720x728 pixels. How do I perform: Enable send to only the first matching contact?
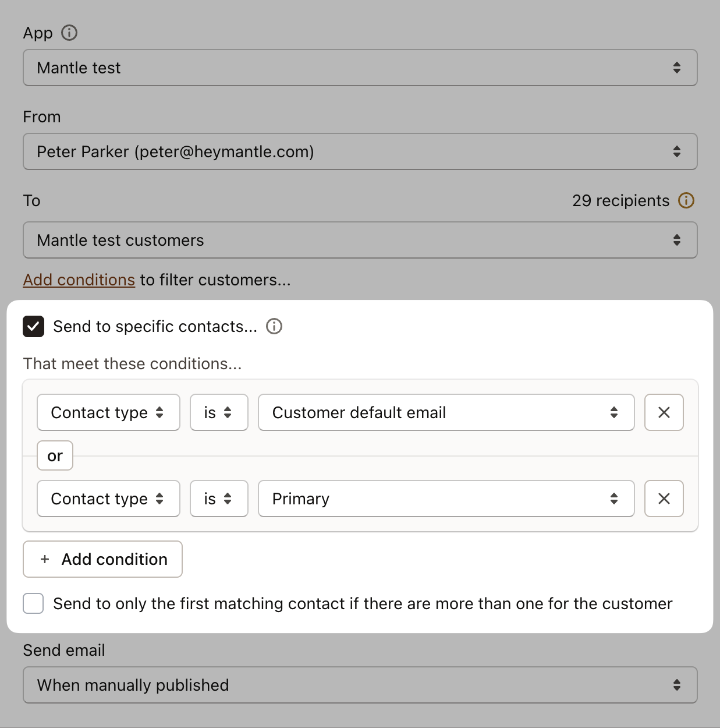pyautogui.click(x=33, y=603)
